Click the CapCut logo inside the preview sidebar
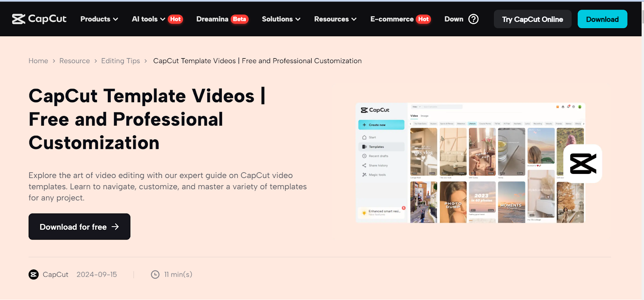This screenshot has height=300, width=644. (x=375, y=110)
